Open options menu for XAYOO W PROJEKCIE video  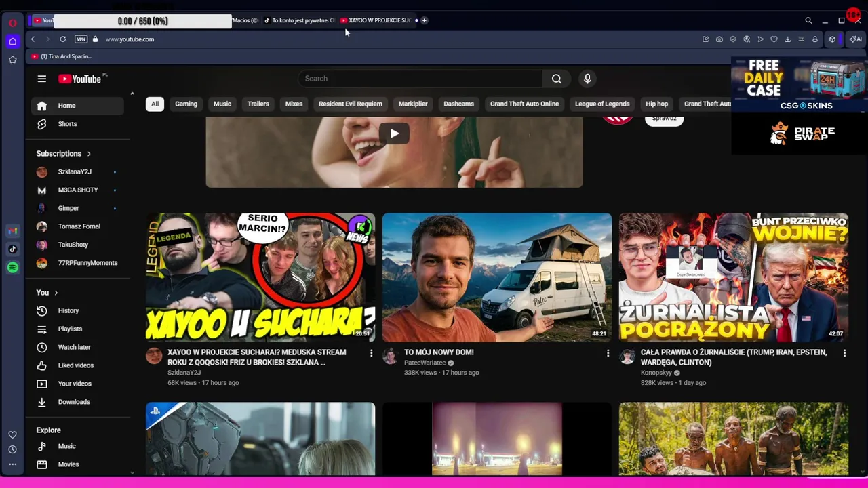[371, 353]
